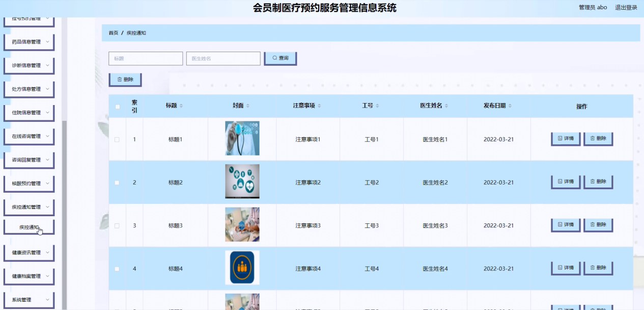Viewport: 644px width, 310px height.
Task: Check the checkbox for row 标题3
Action: point(117,225)
